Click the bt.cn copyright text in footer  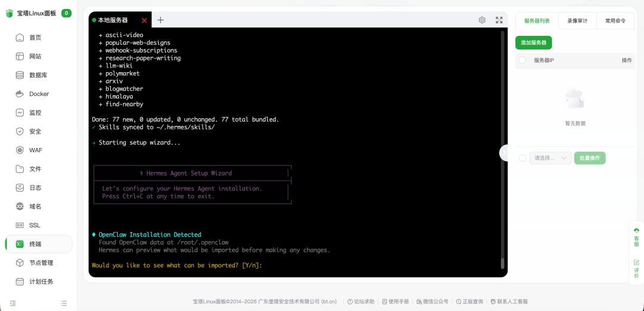[x=265, y=301]
